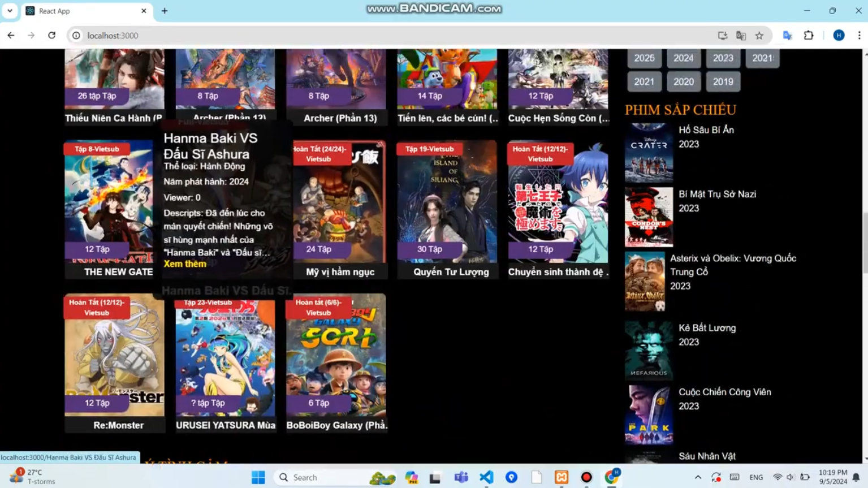Viewport: 868px width, 488px height.
Task: Switch to Chrome on the taskbar
Action: click(x=611, y=477)
